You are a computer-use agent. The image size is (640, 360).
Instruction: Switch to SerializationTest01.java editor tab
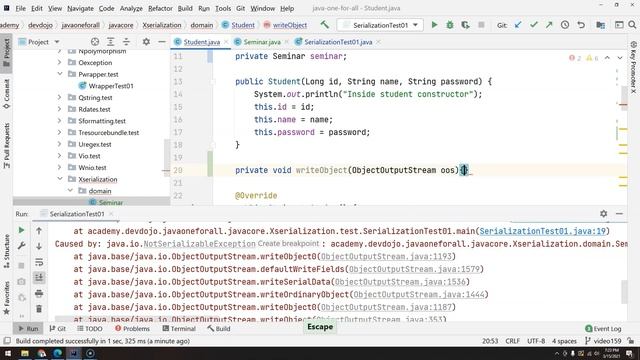(x=338, y=42)
